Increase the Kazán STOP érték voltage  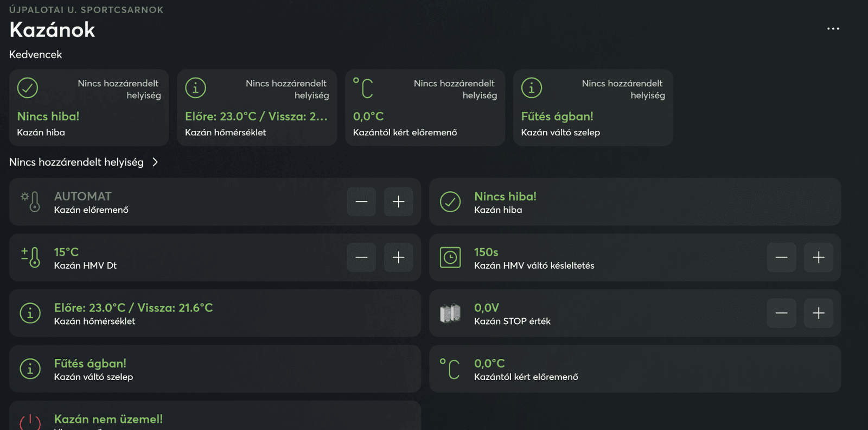point(819,313)
